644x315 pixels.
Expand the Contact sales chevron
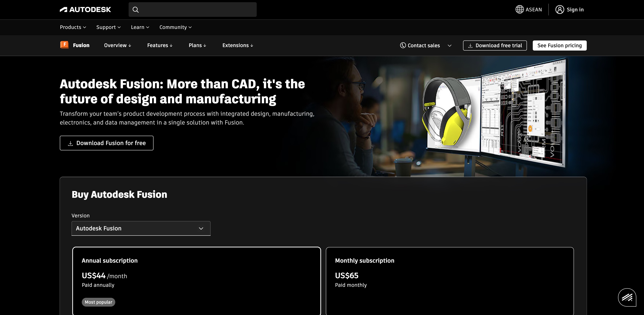450,46
